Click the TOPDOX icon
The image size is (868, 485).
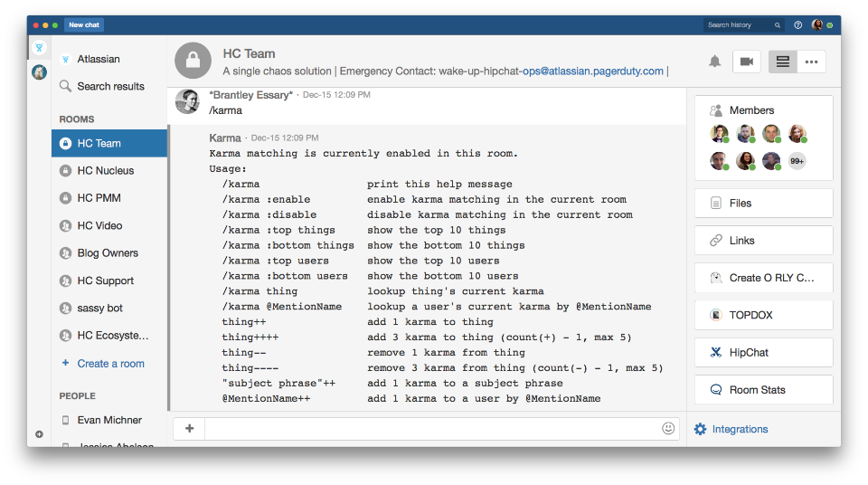tap(716, 316)
